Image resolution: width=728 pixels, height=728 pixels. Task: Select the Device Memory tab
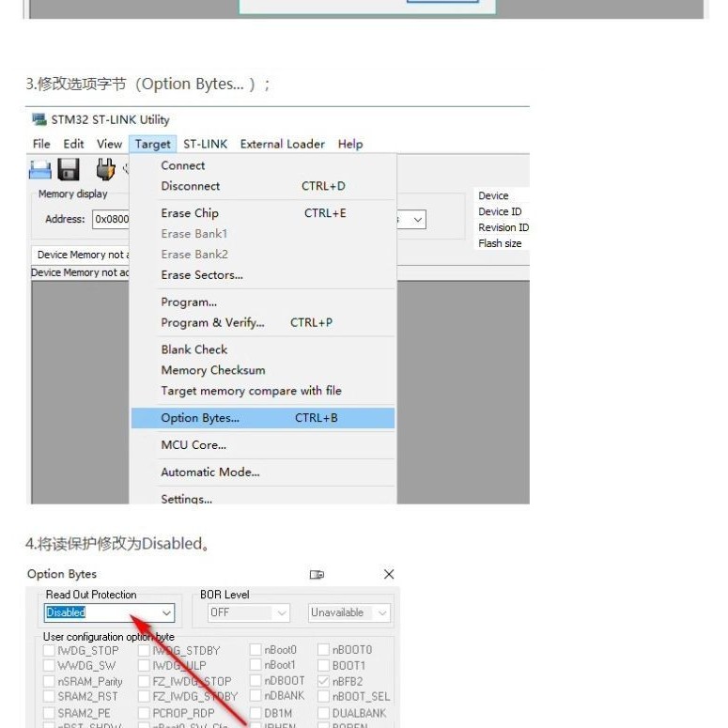pyautogui.click(x=81, y=255)
